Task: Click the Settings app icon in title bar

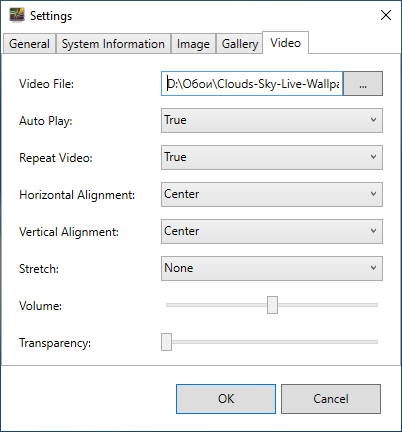Action: click(x=17, y=15)
